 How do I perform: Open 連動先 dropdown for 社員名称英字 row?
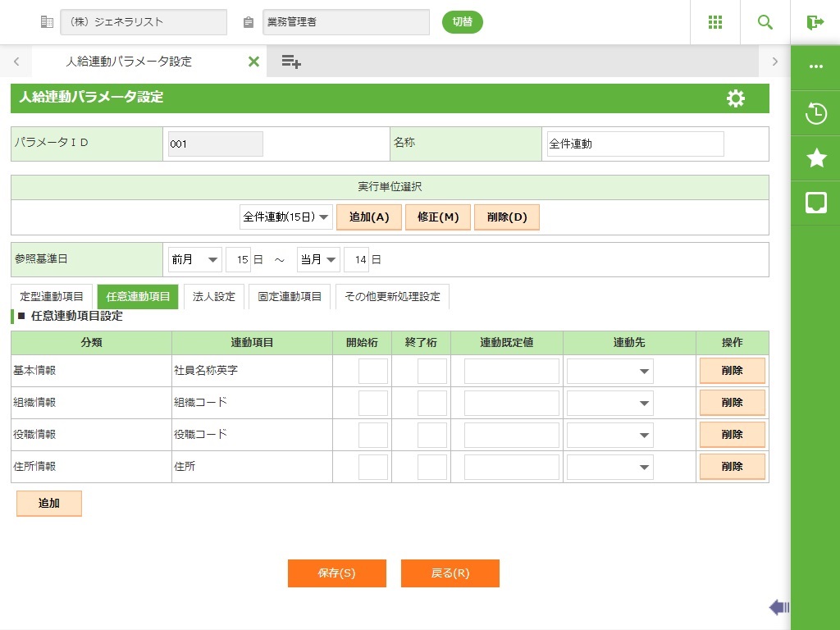[x=609, y=371]
